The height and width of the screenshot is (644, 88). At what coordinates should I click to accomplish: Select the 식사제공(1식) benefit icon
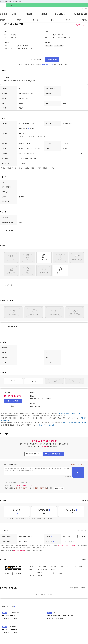[x=60, y=270]
